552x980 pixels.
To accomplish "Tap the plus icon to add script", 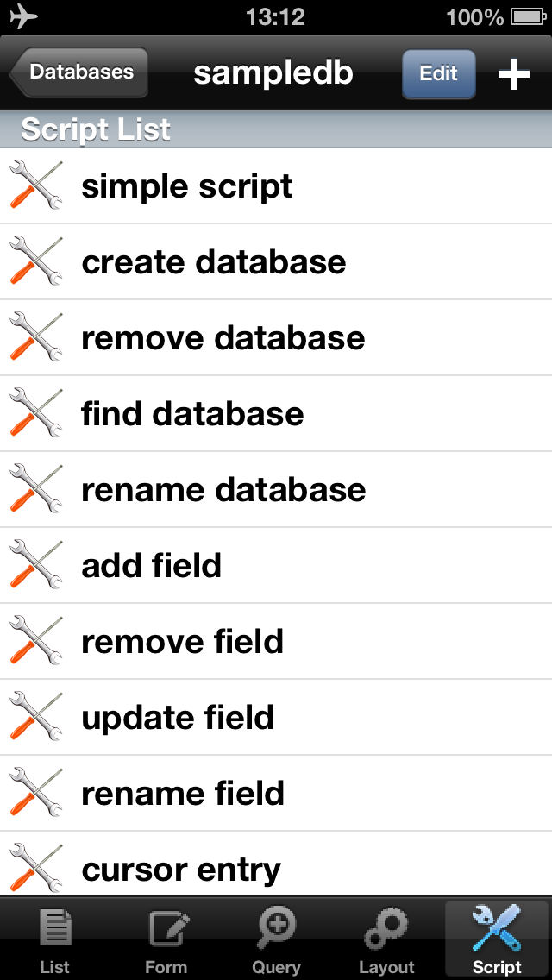I will tap(513, 74).
